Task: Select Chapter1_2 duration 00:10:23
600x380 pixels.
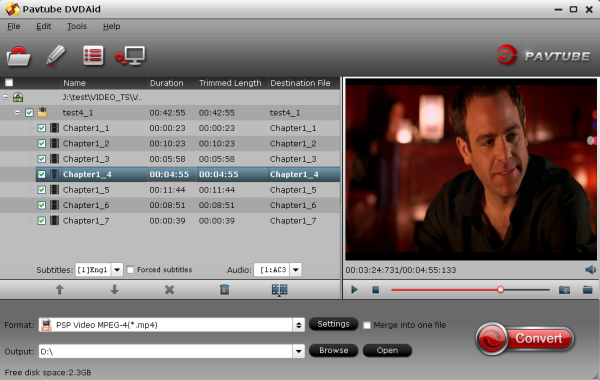Action: pos(167,144)
